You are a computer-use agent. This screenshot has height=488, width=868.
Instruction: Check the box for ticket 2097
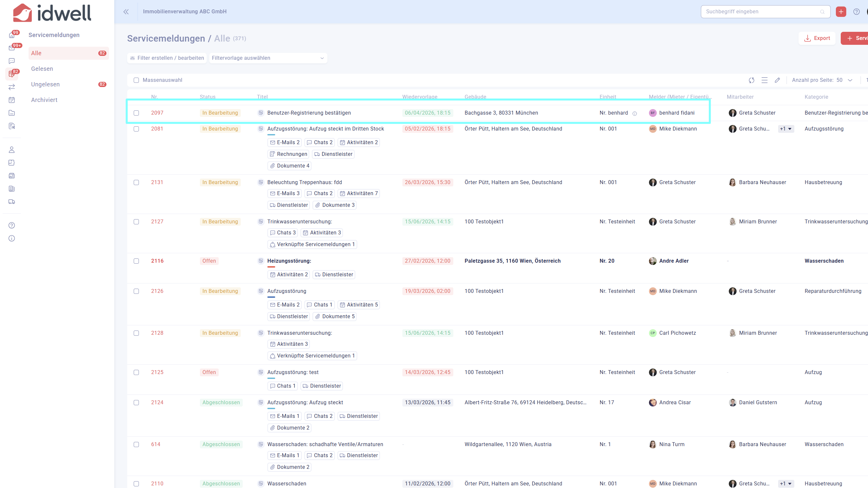click(x=136, y=113)
